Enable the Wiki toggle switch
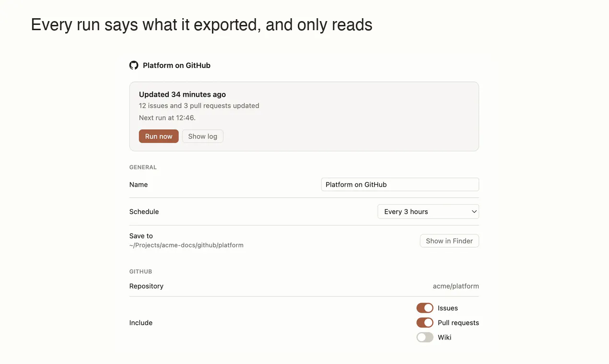This screenshot has height=364, width=609. (425, 337)
